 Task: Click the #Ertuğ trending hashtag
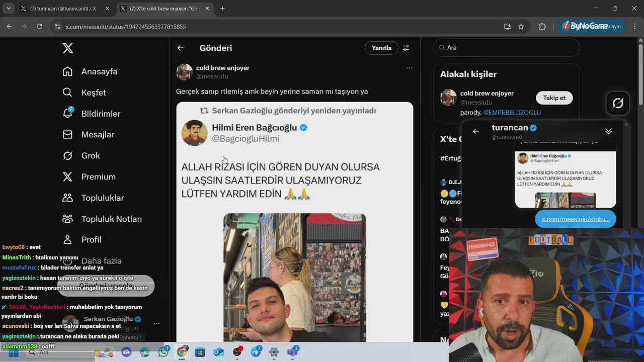point(451,158)
